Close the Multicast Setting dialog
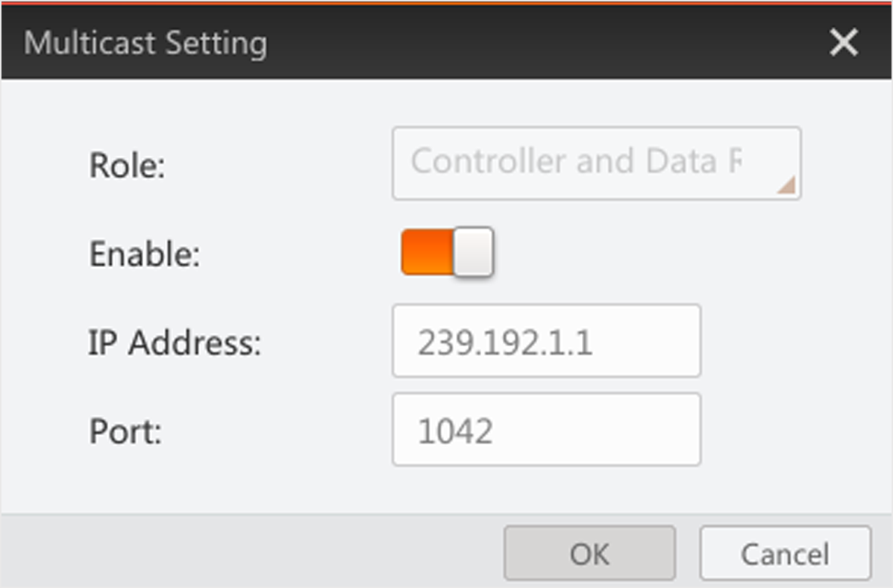The image size is (893, 588). coord(844,43)
